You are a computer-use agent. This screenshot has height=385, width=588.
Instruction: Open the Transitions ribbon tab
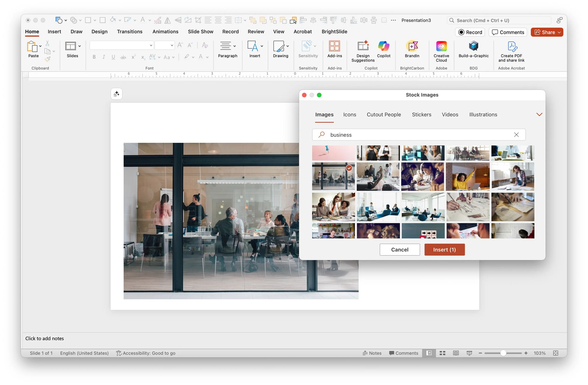pyautogui.click(x=130, y=31)
